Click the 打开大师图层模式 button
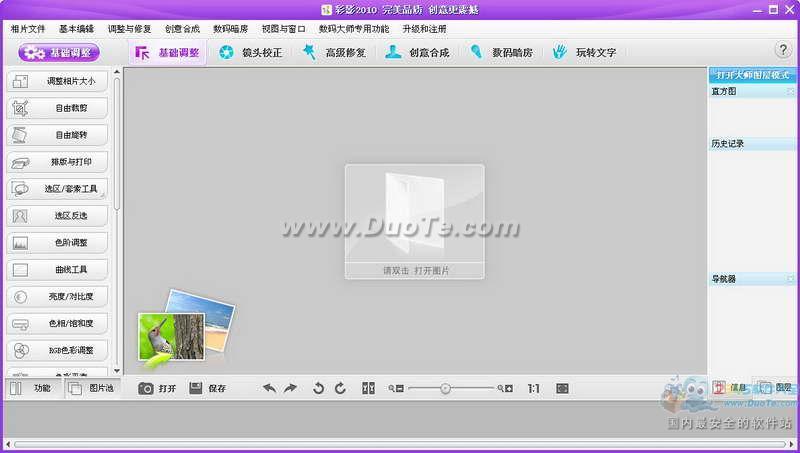Image resolution: width=800 pixels, height=453 pixels. 752,75
